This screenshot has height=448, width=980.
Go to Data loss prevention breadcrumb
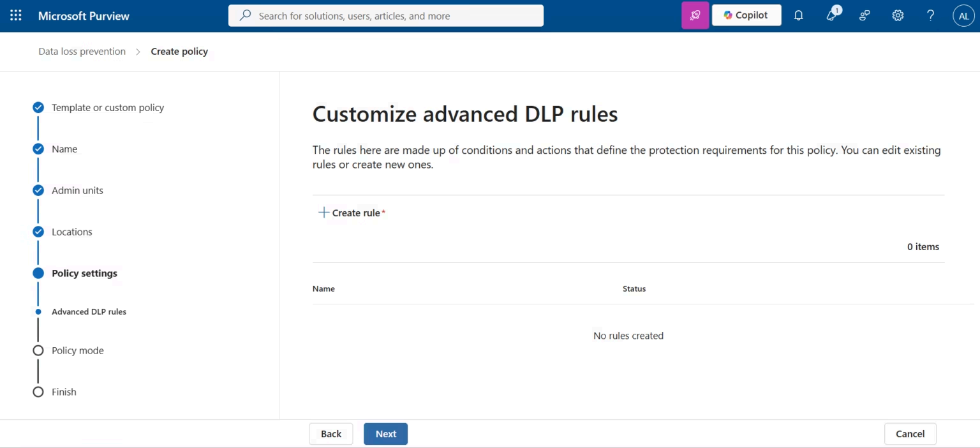(82, 51)
